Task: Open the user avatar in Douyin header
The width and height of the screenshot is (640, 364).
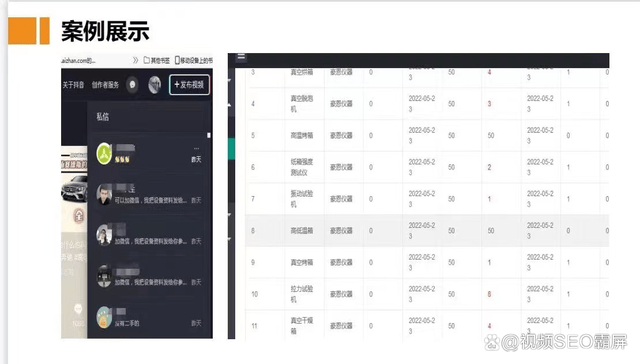Action: pos(154,84)
